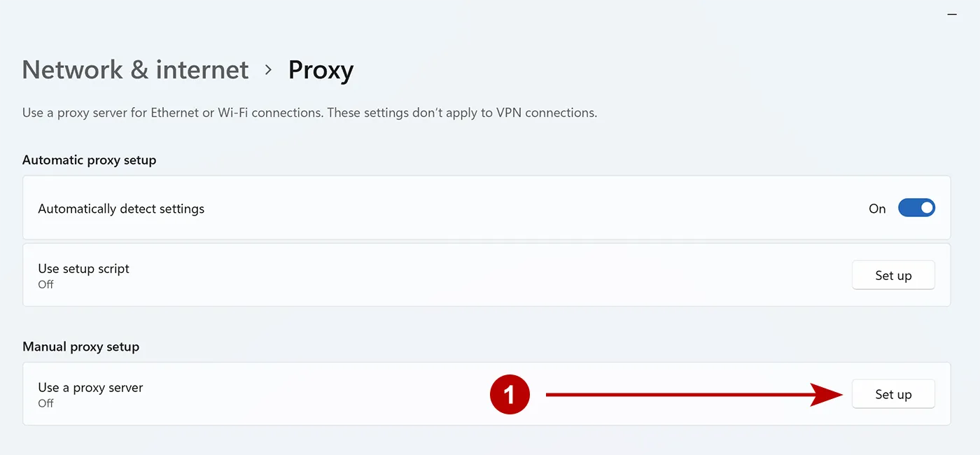Select Proxy in the breadcrumb path
This screenshot has width=980, height=455.
coord(321,69)
